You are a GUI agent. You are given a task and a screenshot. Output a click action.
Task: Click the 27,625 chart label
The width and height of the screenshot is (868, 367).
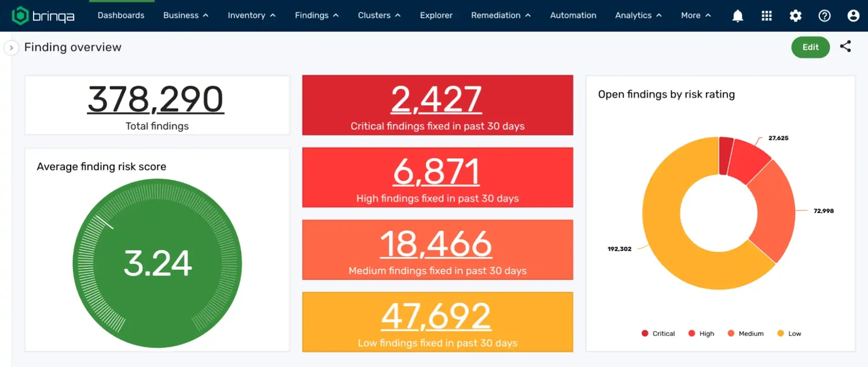click(778, 138)
